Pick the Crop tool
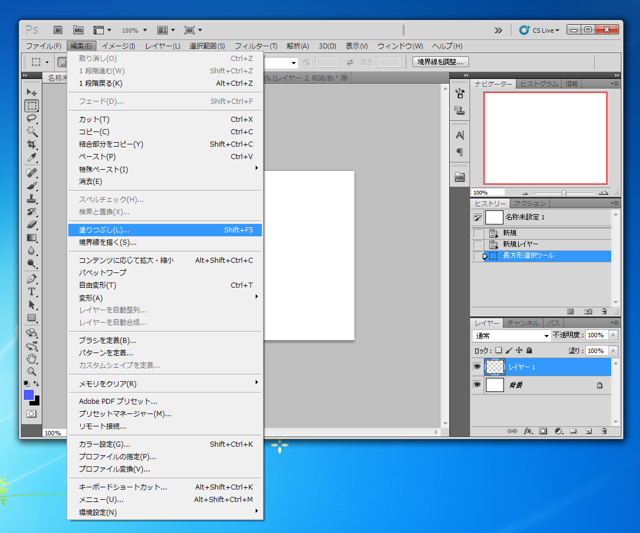The height and width of the screenshot is (533, 640). (32, 144)
